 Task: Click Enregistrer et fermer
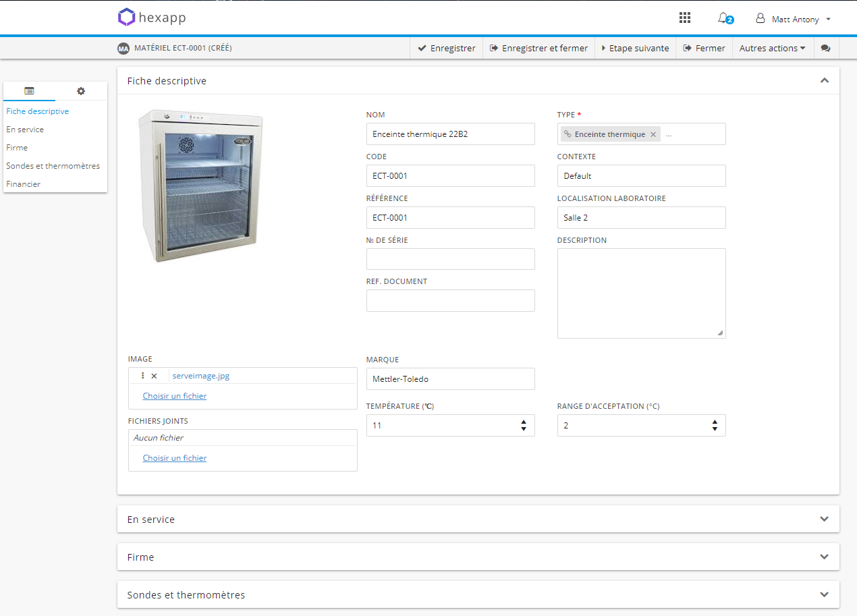click(538, 49)
